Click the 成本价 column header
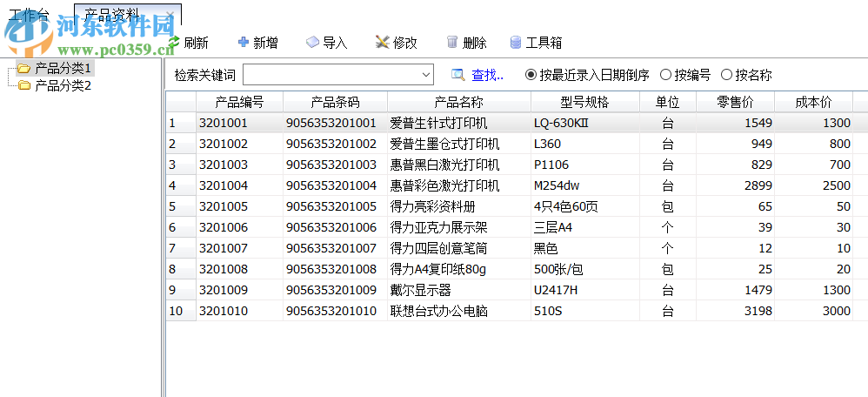The image size is (868, 397). (x=814, y=102)
